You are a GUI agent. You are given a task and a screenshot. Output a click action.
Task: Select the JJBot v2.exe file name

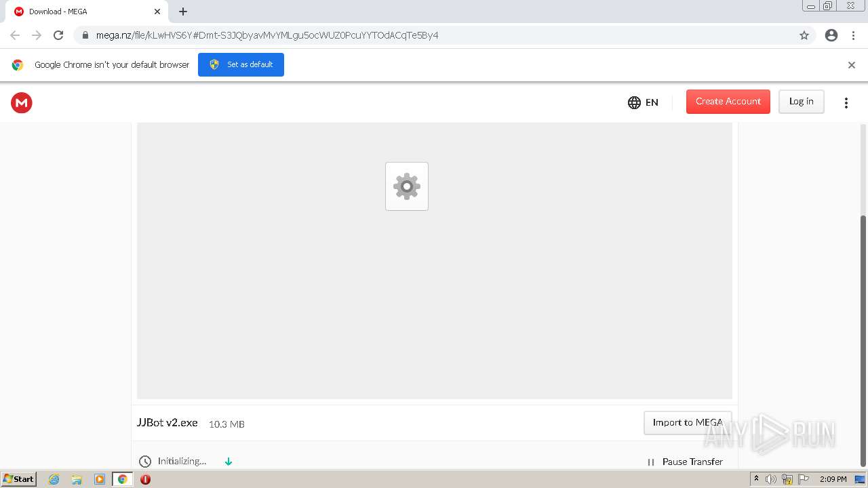coord(167,422)
